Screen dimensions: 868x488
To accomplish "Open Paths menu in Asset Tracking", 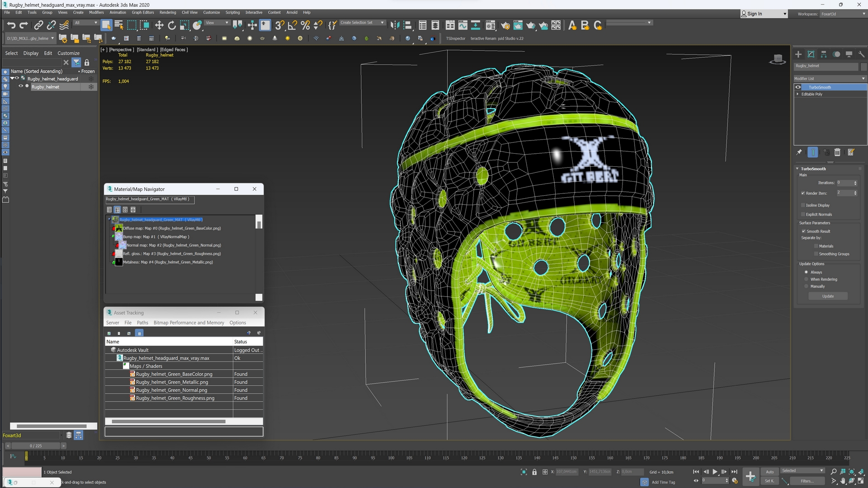I will coord(142,323).
